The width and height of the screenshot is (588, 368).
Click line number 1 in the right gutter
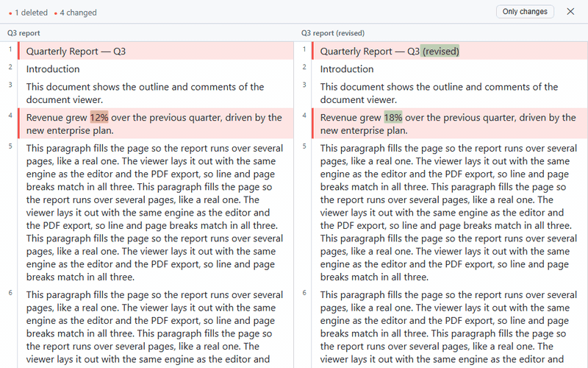pos(304,49)
